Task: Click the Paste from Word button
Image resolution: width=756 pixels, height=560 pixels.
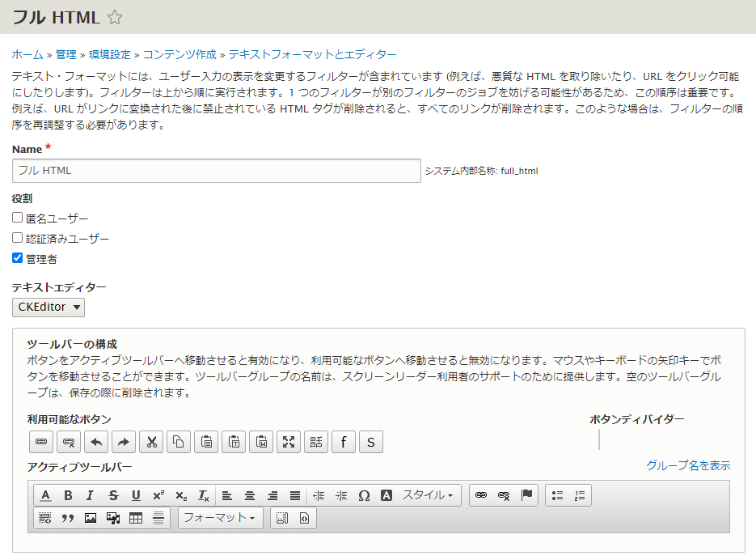Action: [x=261, y=442]
